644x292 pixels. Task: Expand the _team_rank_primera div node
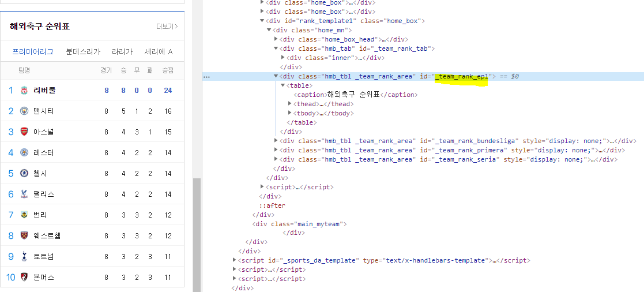(276, 149)
